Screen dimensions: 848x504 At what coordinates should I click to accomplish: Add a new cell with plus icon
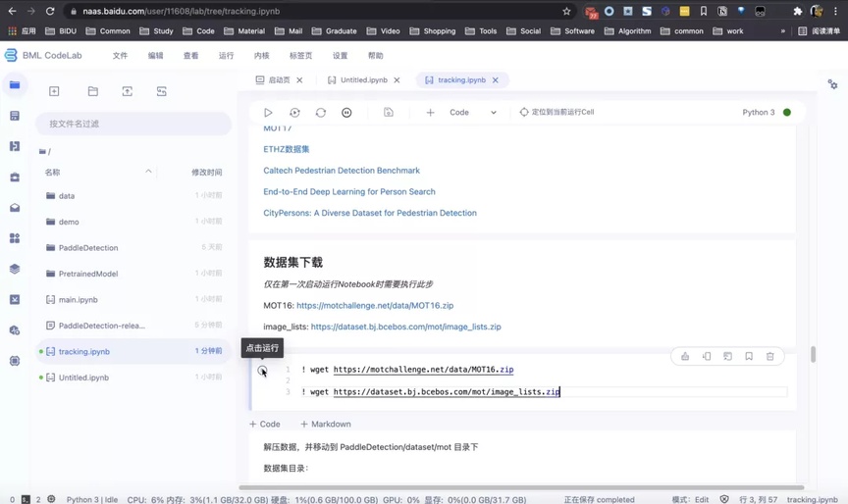click(x=430, y=113)
